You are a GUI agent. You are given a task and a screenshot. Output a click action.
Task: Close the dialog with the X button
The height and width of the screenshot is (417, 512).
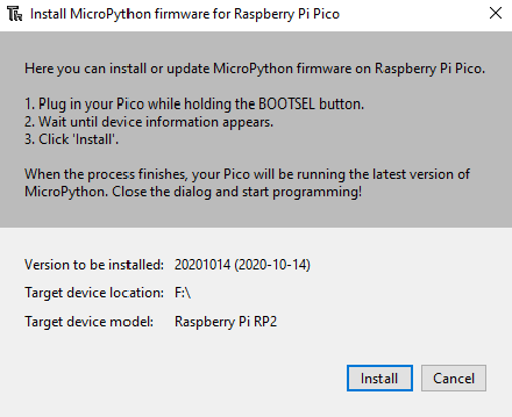[x=495, y=14]
